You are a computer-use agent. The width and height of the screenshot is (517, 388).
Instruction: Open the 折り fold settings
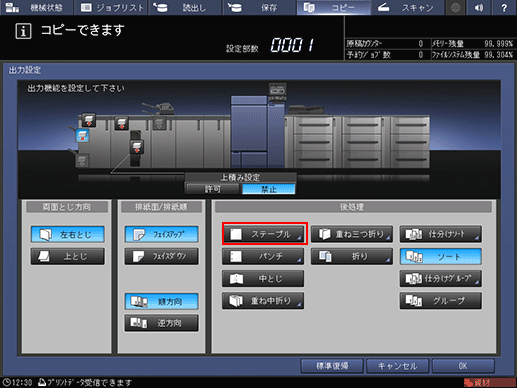tap(352, 256)
